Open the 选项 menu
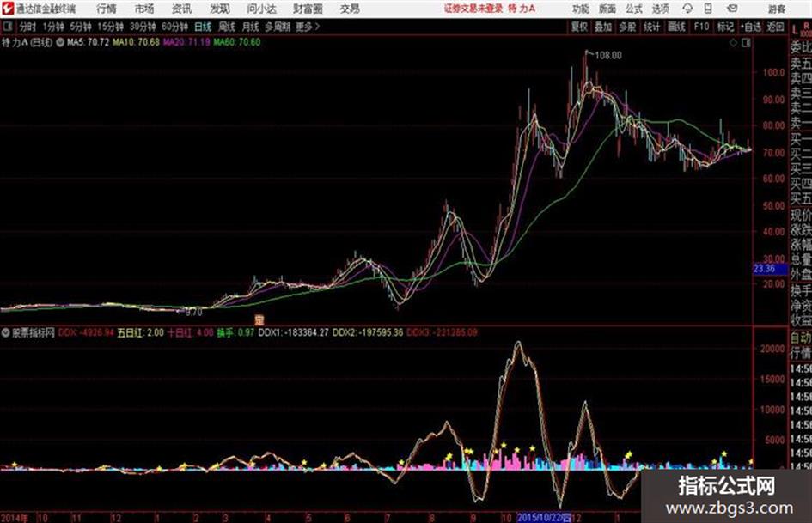812x523 pixels. point(660,9)
